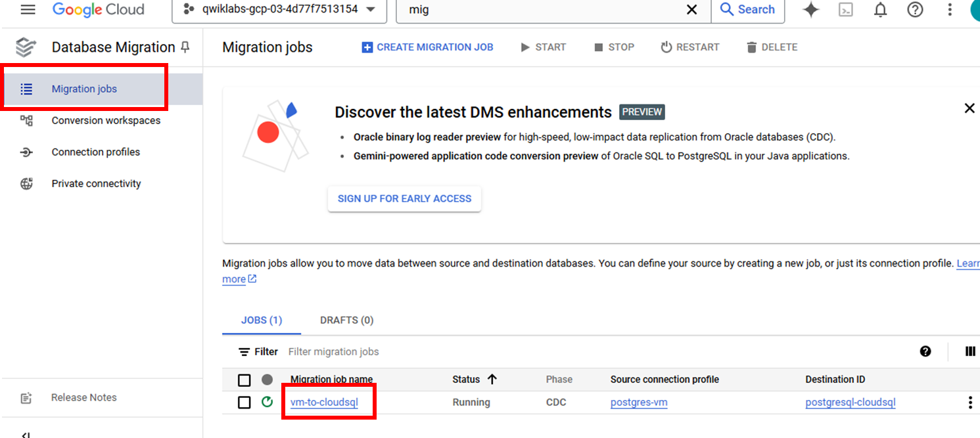Click Destination ID column header
Viewport: 980px width, 438px height.
[x=835, y=380]
